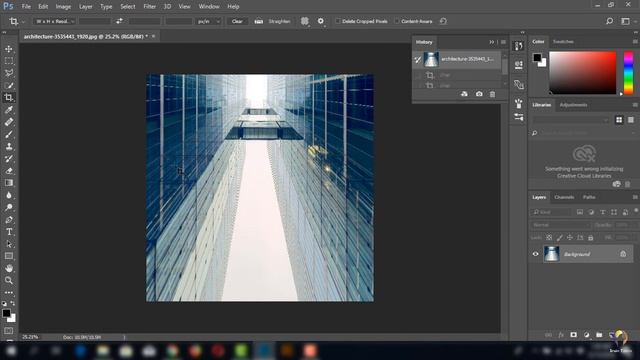The width and height of the screenshot is (640, 360).
Task: Open the crop tool preset picker arrow
Action: (23, 21)
